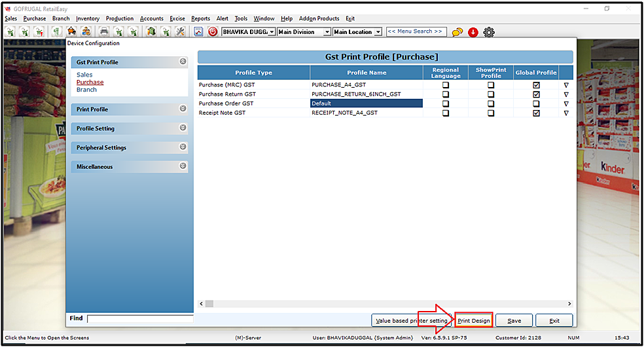Click the red power button icon
Image resolution: width=644 pixels, height=347 pixels.
[x=213, y=31]
